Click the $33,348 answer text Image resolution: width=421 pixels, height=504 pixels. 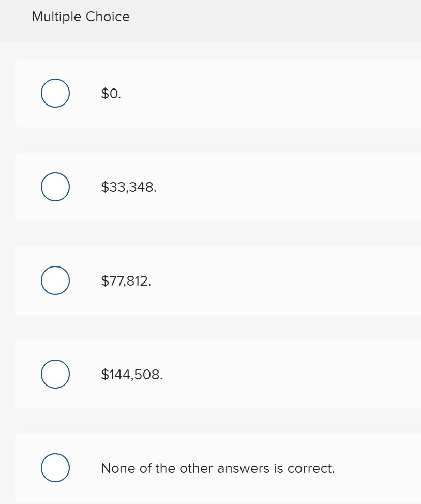click(128, 187)
